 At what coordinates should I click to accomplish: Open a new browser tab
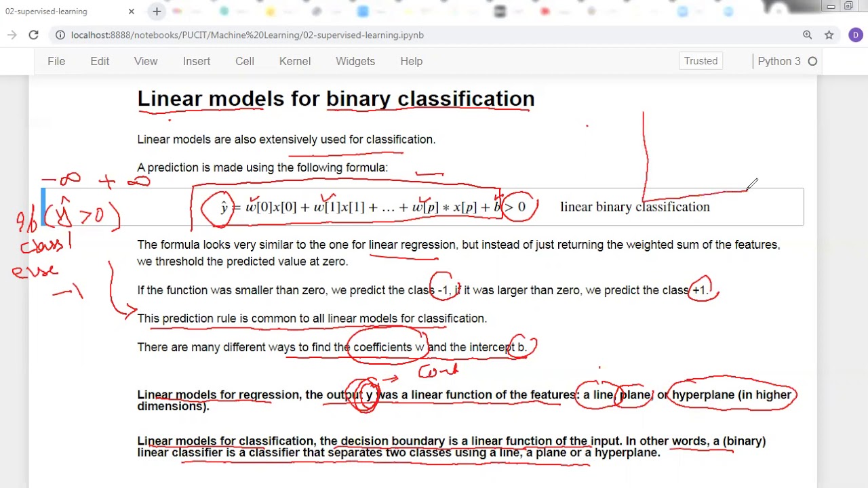[x=157, y=12]
